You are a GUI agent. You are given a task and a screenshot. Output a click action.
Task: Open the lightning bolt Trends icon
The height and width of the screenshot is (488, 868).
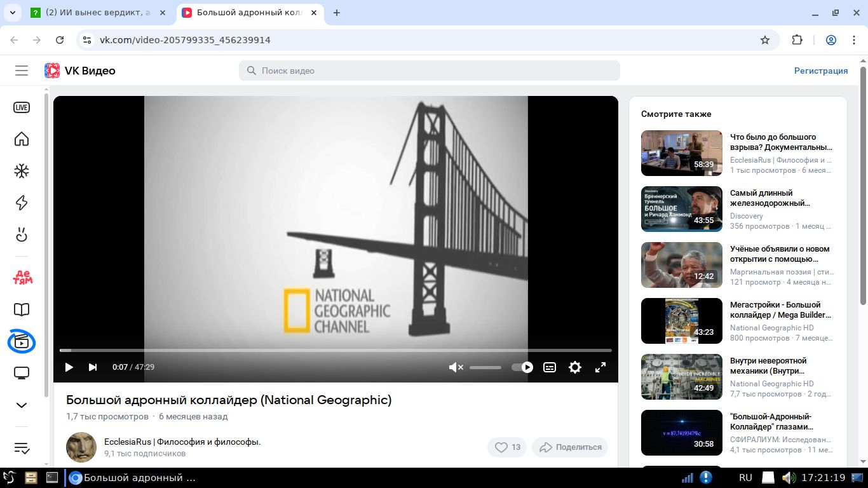click(x=22, y=203)
